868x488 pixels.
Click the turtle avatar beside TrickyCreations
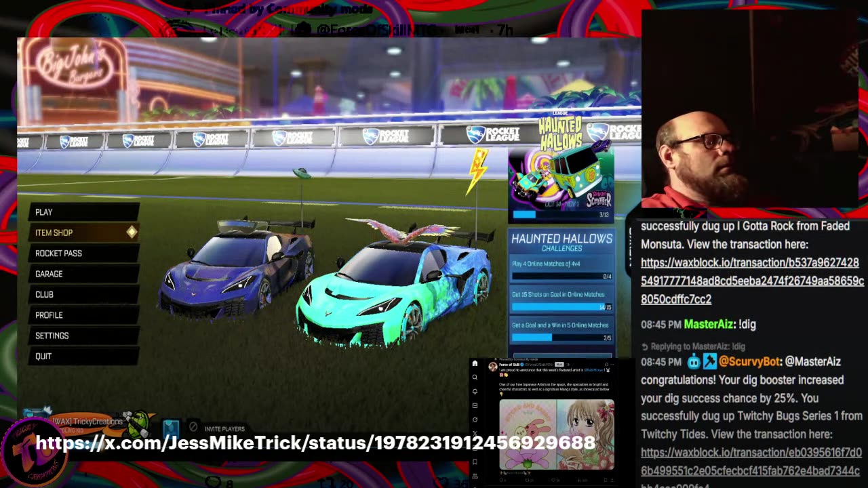(x=139, y=424)
